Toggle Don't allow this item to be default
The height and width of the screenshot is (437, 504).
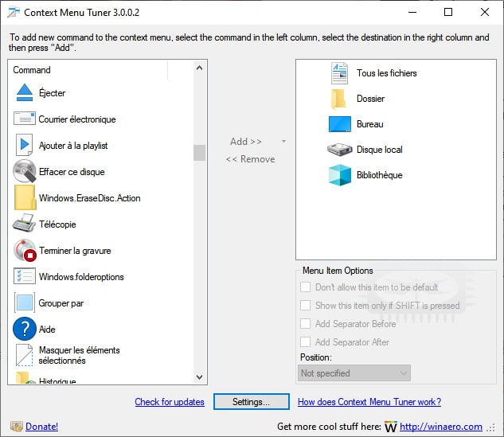(305, 287)
